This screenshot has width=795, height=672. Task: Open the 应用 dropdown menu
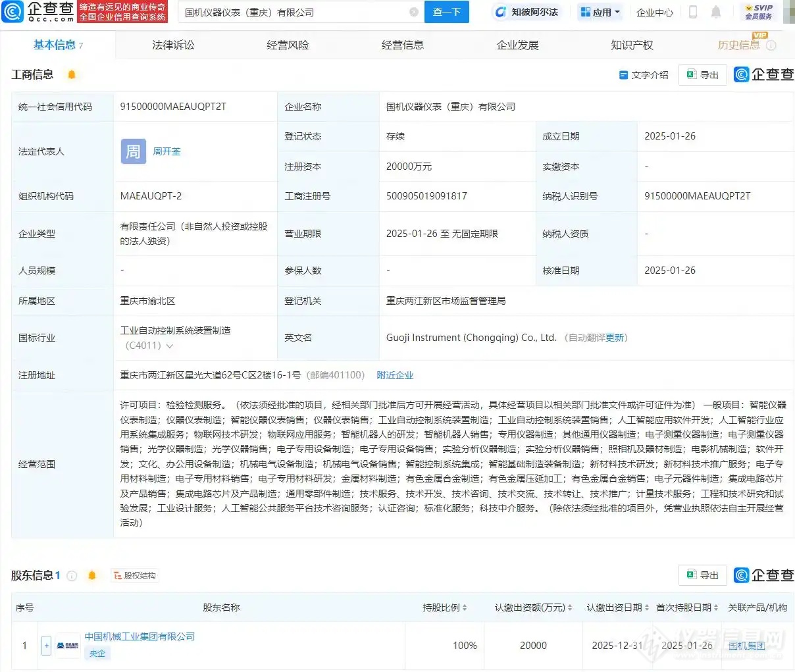click(600, 12)
